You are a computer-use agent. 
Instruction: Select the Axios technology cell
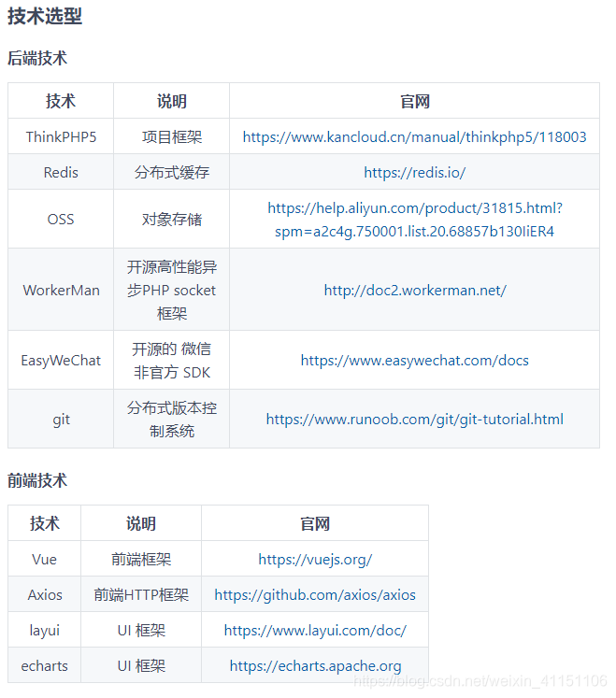[x=45, y=595]
